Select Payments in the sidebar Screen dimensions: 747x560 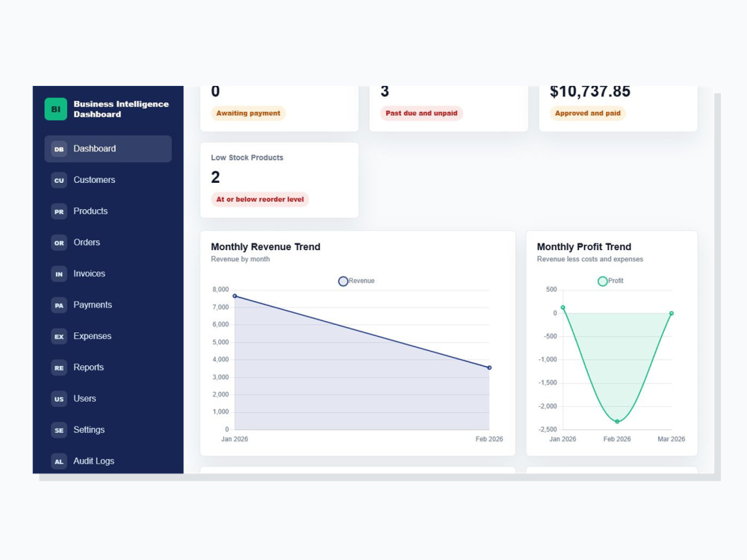108,305
